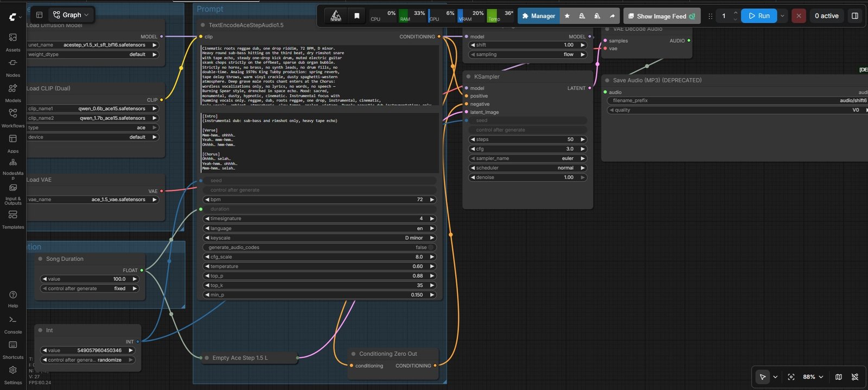The height and width of the screenshot is (390, 868).
Task: Open the Models sidebar panel
Action: [13, 93]
